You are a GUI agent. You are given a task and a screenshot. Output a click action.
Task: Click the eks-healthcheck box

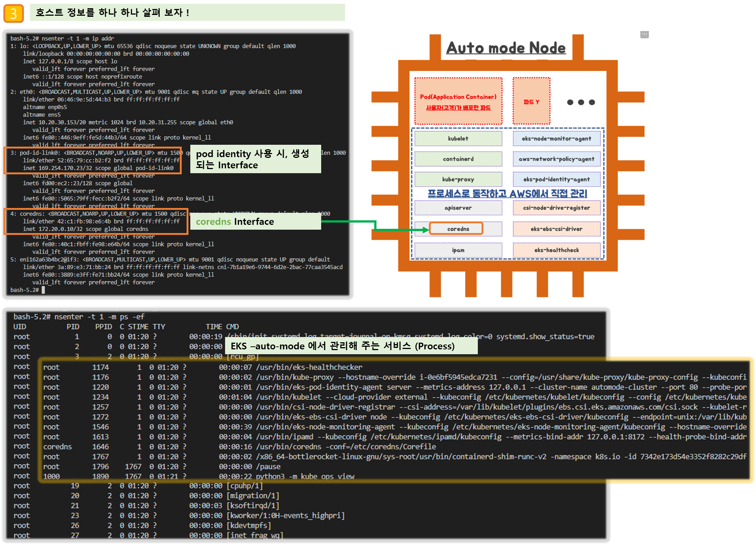(x=556, y=250)
